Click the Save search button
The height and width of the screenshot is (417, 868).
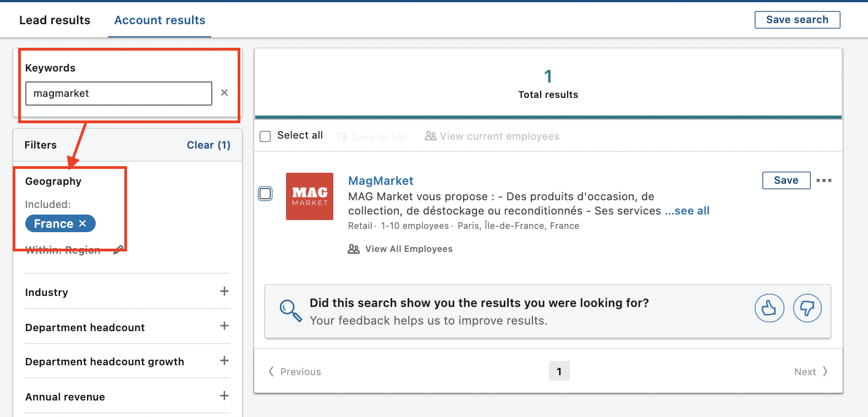797,20
